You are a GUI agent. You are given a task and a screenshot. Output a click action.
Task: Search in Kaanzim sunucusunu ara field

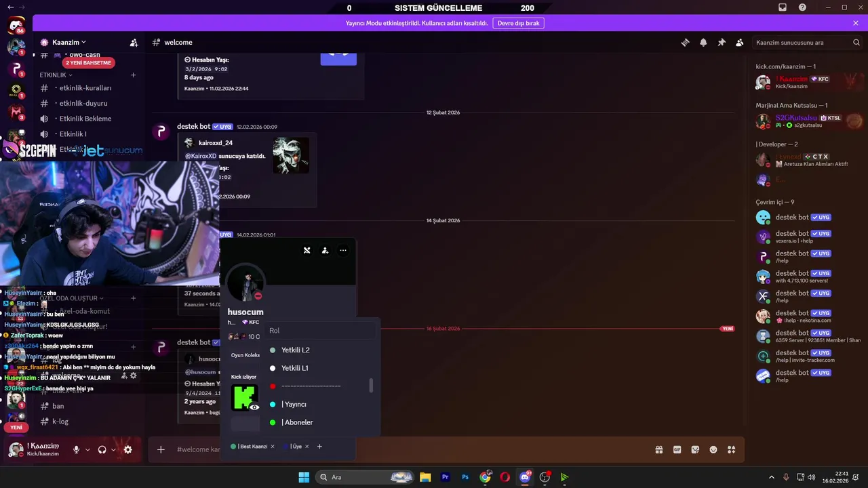pyautogui.click(x=807, y=42)
